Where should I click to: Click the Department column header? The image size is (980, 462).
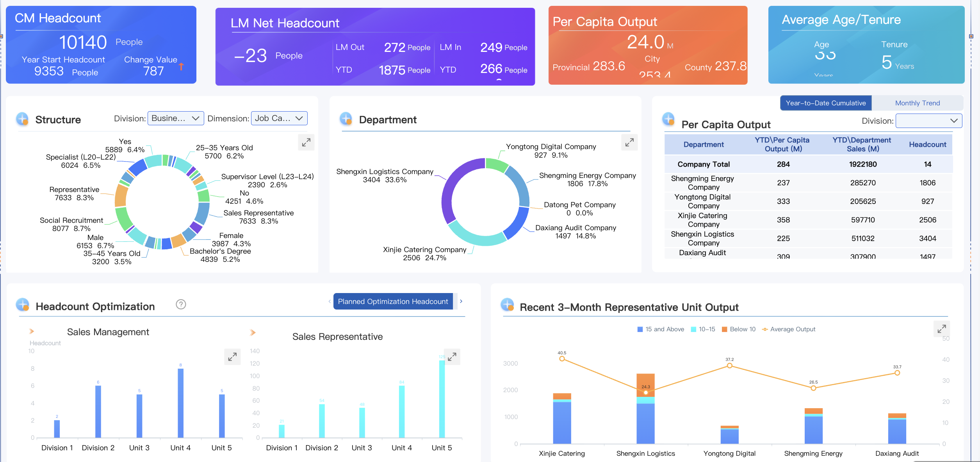(x=704, y=144)
